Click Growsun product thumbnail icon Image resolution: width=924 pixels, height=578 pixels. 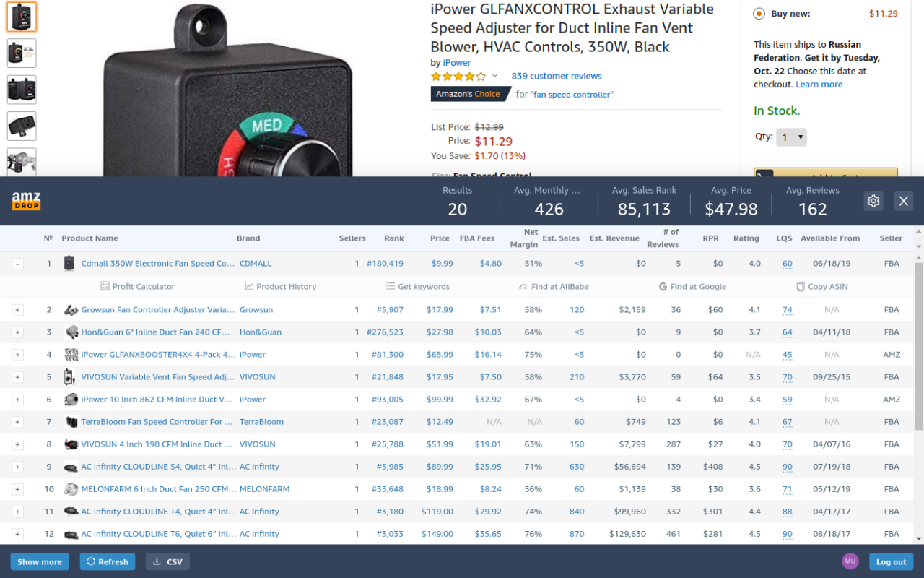(71, 310)
